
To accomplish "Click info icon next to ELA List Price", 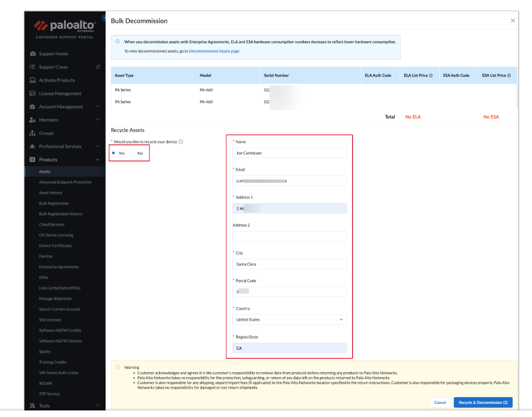I will click(431, 76).
